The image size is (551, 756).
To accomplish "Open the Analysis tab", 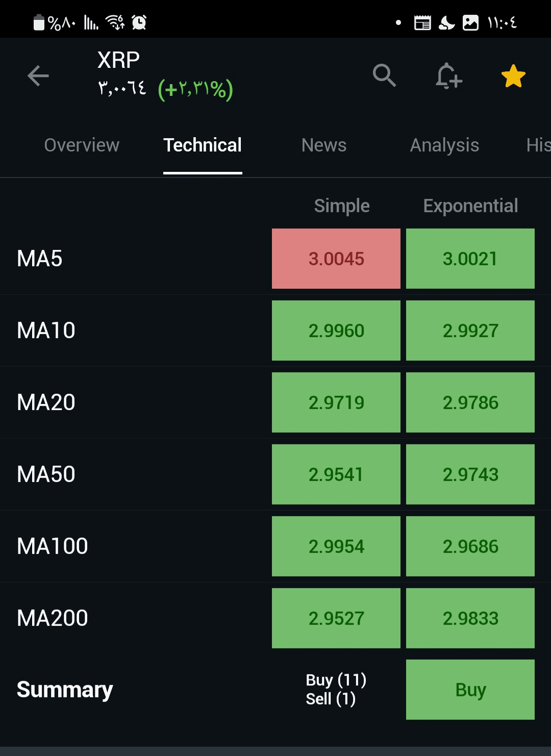I will (445, 145).
